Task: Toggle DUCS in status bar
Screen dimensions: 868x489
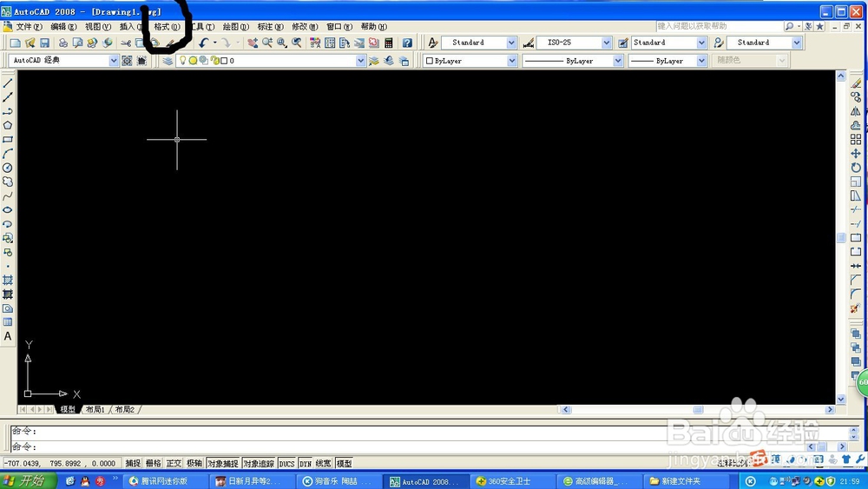Action: pos(286,464)
